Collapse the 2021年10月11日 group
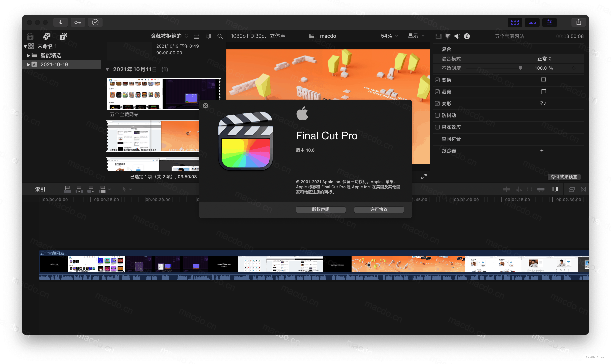The height and width of the screenshot is (364, 611). click(x=107, y=69)
